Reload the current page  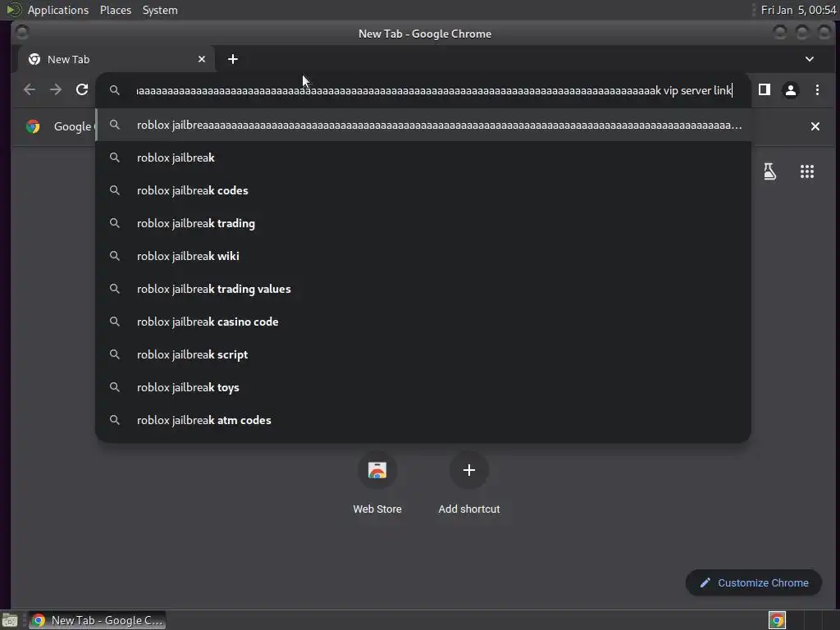point(82,89)
